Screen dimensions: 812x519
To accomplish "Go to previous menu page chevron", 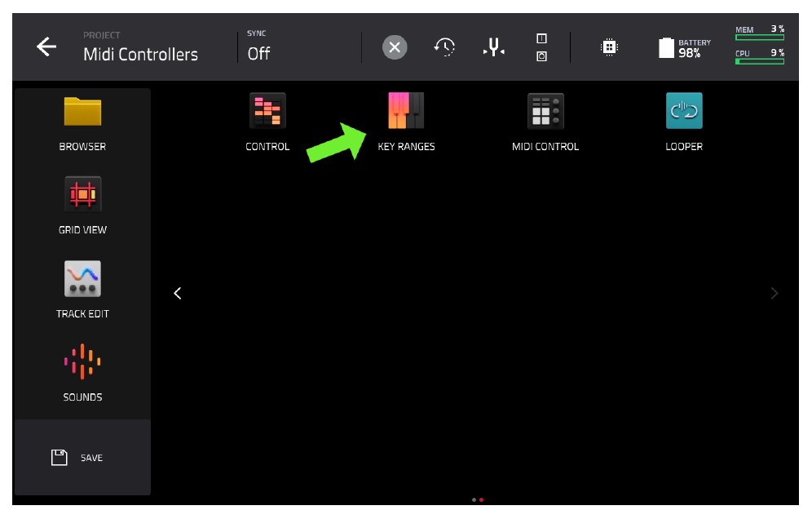I will (178, 294).
